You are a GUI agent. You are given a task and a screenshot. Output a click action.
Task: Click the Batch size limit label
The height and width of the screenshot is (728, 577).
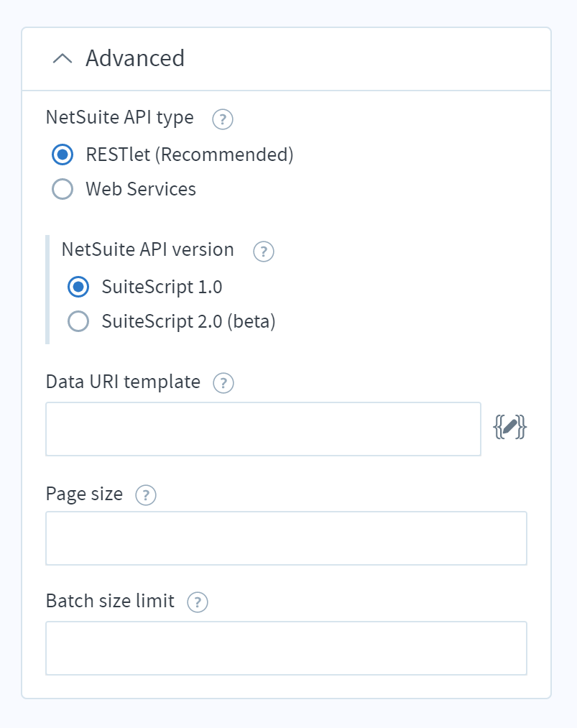pyautogui.click(x=111, y=601)
